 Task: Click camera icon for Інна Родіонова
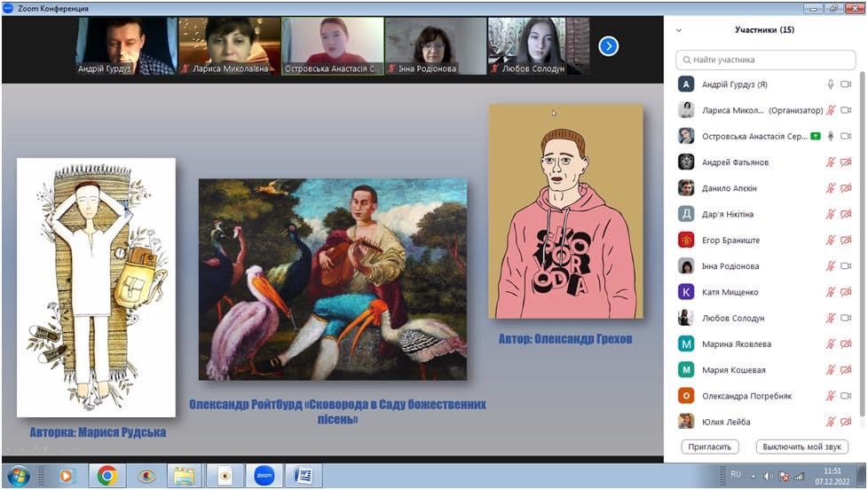coord(846,266)
